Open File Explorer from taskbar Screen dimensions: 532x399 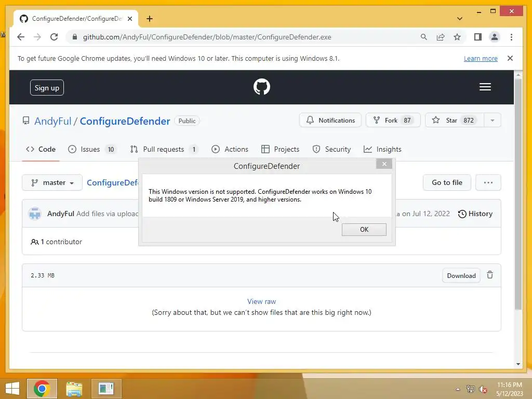click(x=74, y=389)
